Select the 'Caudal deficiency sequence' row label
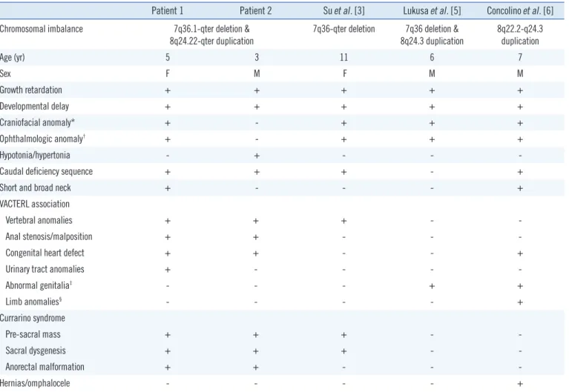 pos(46,171)
